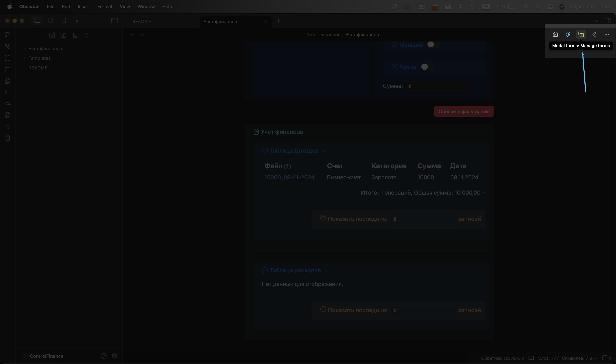Expand the Templates folder
The image size is (616, 364).
(39, 58)
